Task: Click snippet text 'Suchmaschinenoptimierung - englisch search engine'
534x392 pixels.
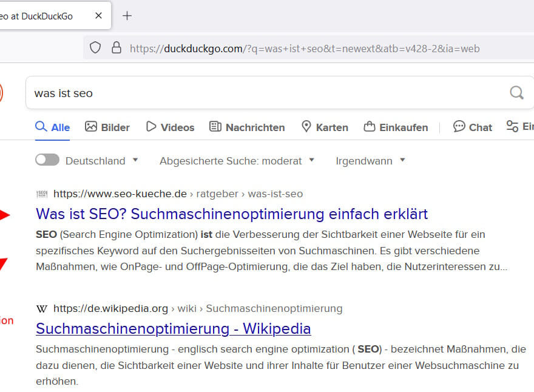Action: click(x=281, y=365)
